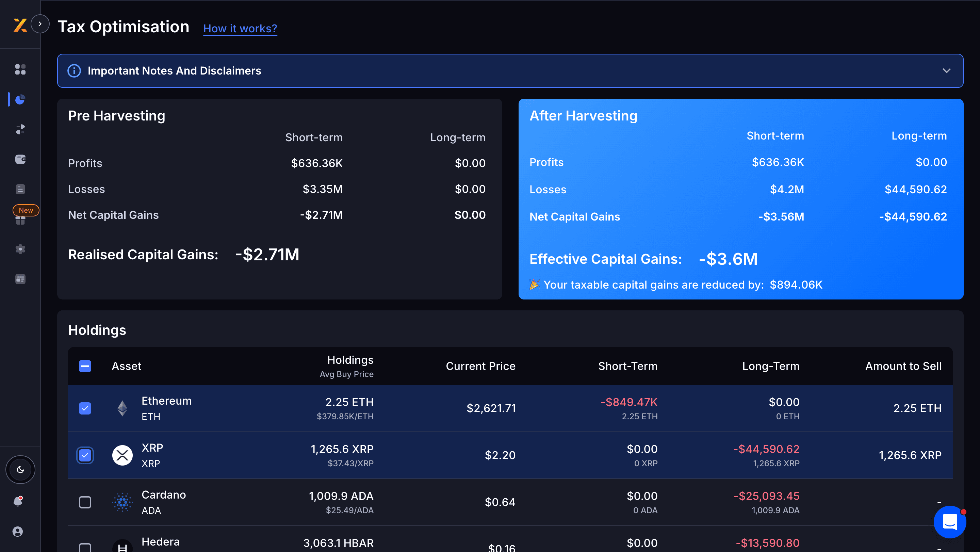Click the Pre Harvesting heading
This screenshot has height=552, width=980.
pos(116,116)
